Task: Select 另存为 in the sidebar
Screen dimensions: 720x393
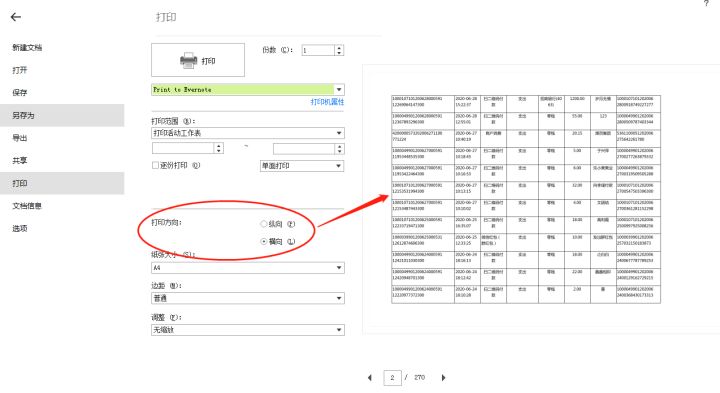Action: 62,115
